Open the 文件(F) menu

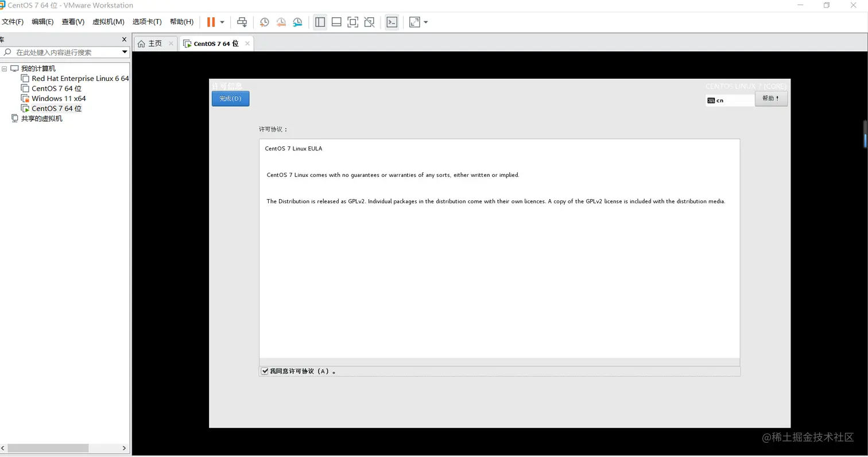(13, 22)
